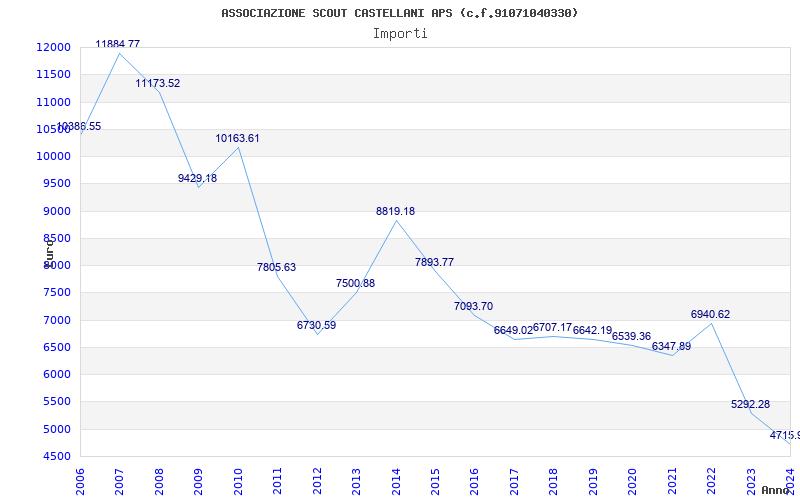The image size is (800, 500).
Task: Click x-axis year 2011
Action: (x=278, y=482)
